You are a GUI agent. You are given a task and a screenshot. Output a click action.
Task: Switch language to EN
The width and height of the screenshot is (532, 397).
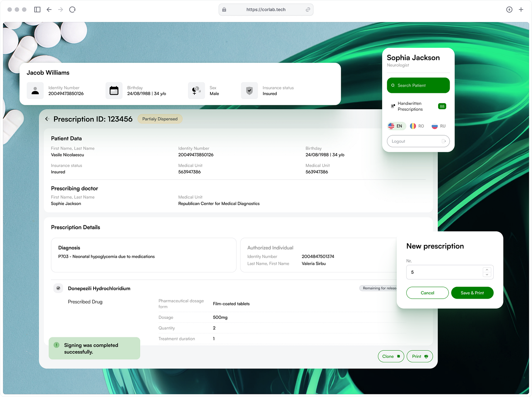396,126
